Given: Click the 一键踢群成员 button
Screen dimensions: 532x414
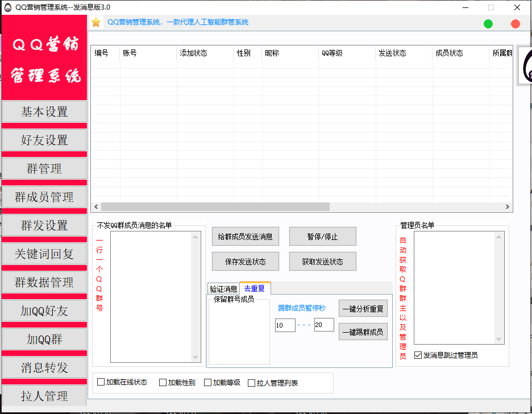Looking at the screenshot, I should (x=363, y=332).
